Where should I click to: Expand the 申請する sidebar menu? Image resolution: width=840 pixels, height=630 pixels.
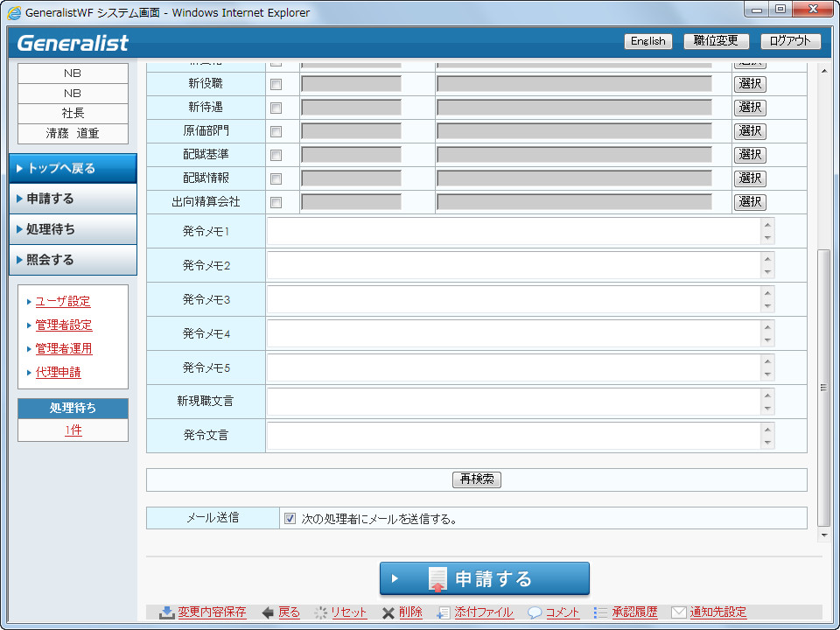click(x=73, y=199)
